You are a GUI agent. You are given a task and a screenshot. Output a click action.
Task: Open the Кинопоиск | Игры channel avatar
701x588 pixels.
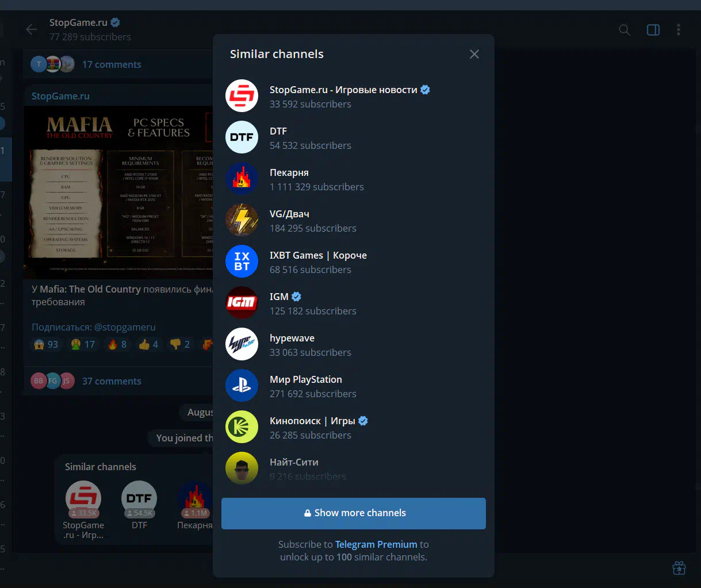pos(242,427)
